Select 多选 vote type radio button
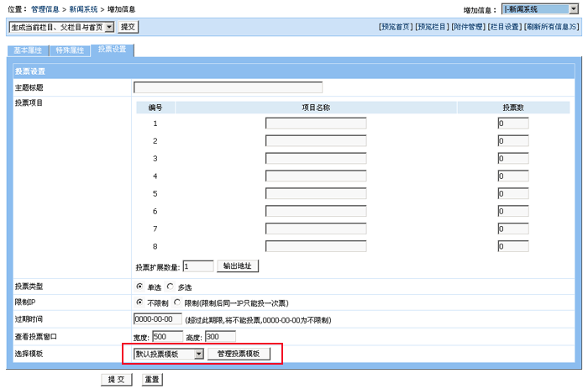Screen dimensions: 588x389 point(171,286)
